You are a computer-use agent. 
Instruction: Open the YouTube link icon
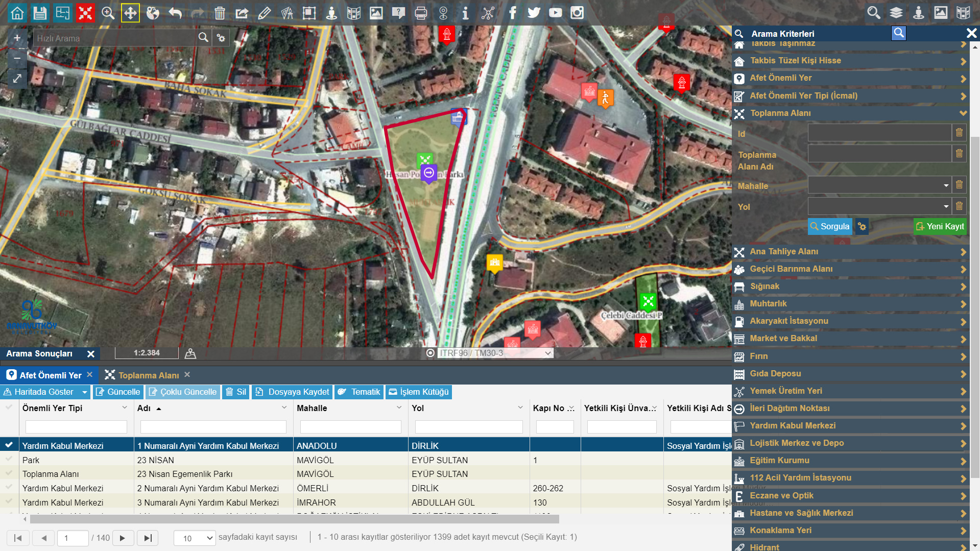(x=555, y=13)
